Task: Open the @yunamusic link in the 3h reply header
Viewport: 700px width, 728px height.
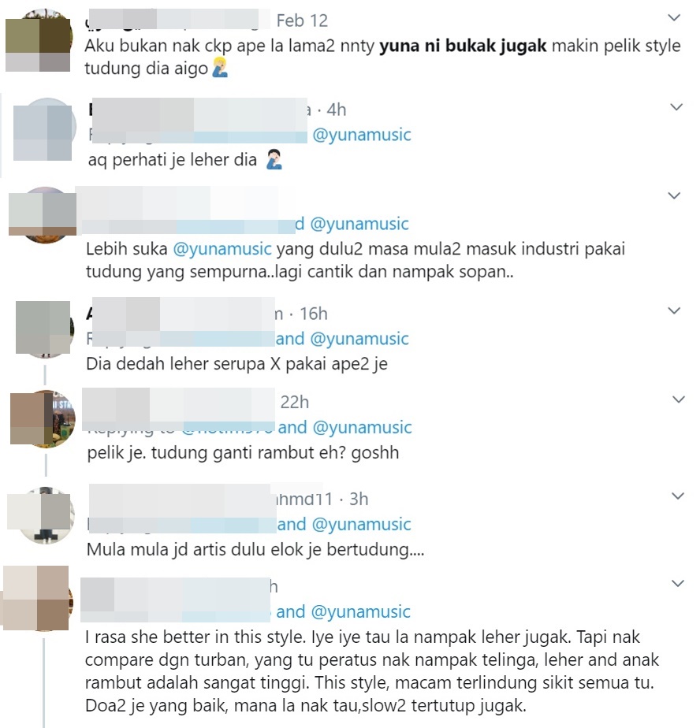Action: pyautogui.click(x=361, y=524)
